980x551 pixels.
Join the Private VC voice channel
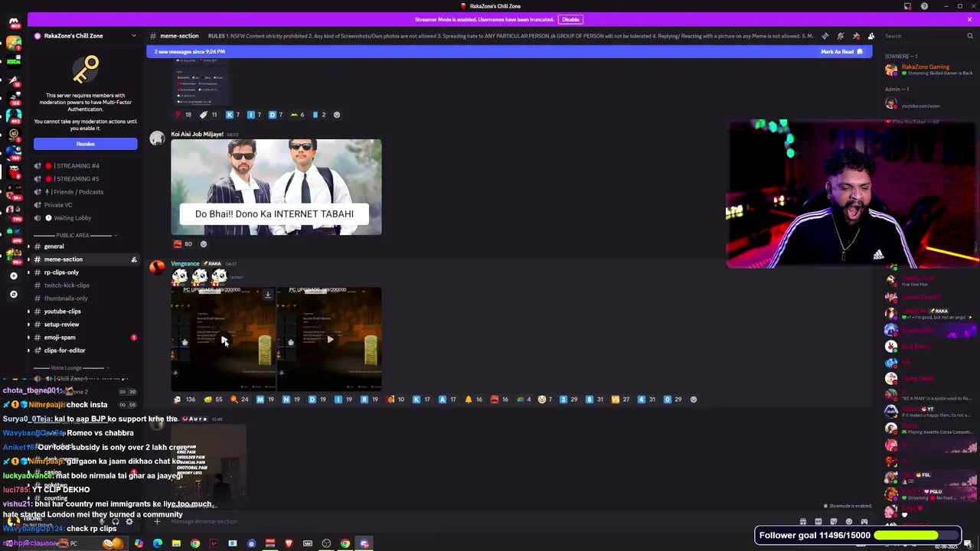85,205
